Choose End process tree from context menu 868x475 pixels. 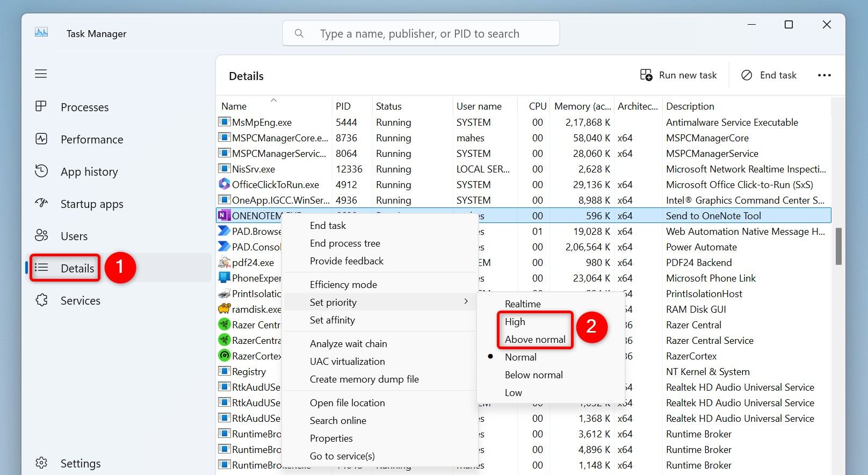[x=345, y=243]
